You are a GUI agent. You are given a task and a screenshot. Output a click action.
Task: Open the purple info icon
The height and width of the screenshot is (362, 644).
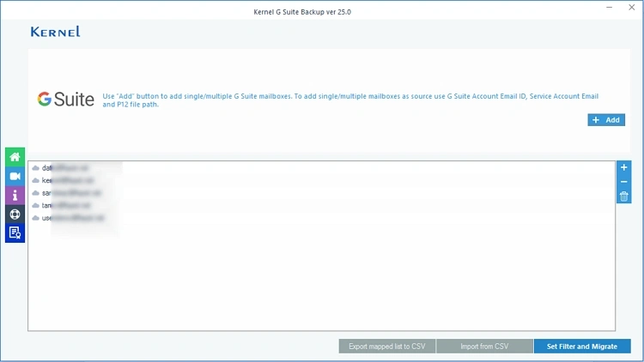click(15, 195)
